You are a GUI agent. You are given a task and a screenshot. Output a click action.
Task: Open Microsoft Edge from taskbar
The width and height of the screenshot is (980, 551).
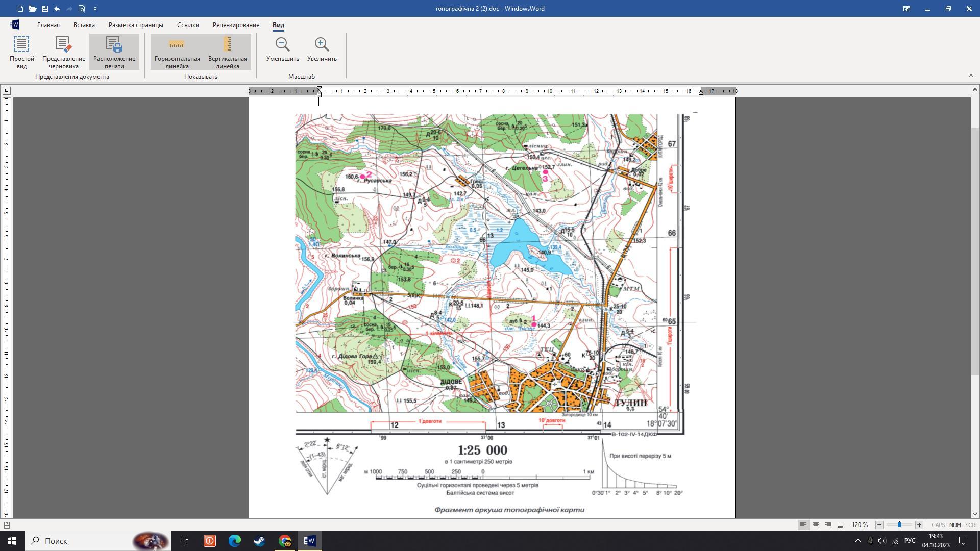(x=235, y=541)
